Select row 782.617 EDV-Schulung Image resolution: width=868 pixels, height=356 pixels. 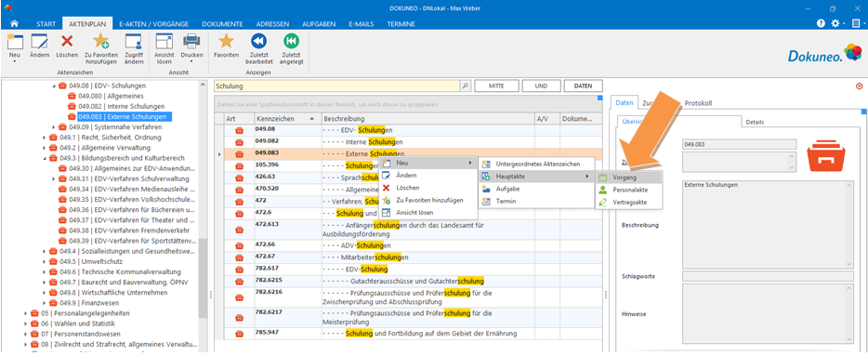tap(408, 269)
